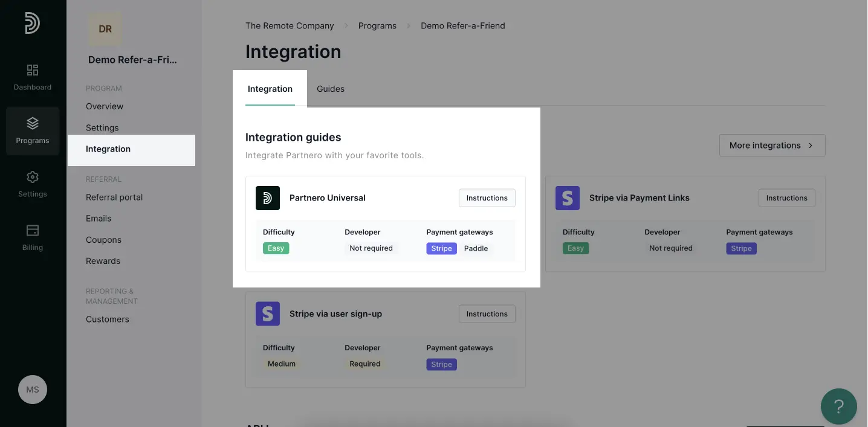Click Not required on Partnero Universal card

coord(371,248)
